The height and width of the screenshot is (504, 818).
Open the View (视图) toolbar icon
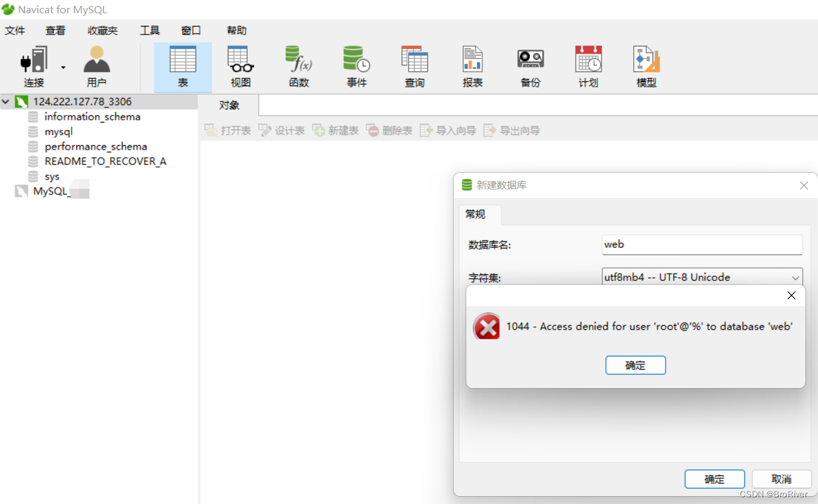coord(240,67)
